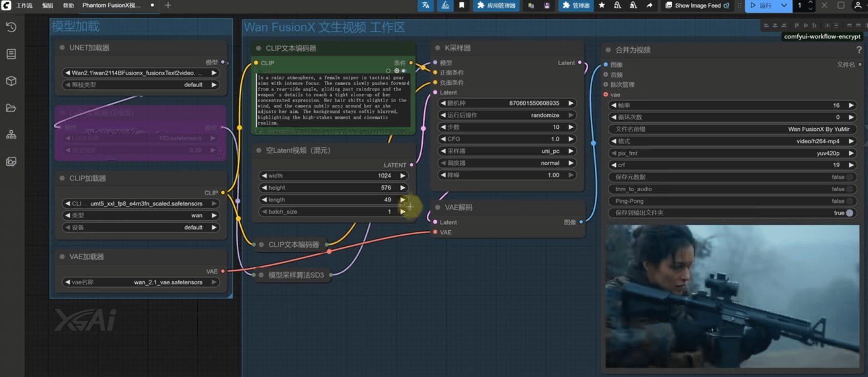The image size is (868, 377).
Task: Switch to the Phantom FusionX workflow tab
Action: [112, 5]
